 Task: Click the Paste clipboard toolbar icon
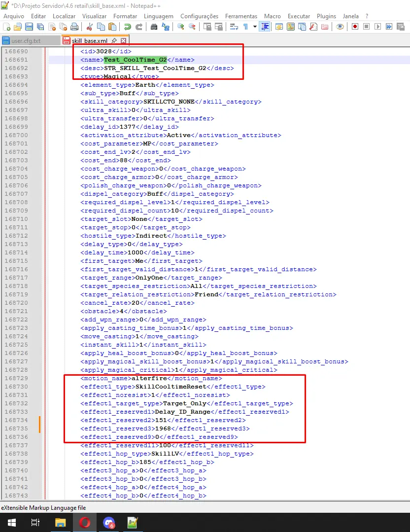click(x=112, y=27)
